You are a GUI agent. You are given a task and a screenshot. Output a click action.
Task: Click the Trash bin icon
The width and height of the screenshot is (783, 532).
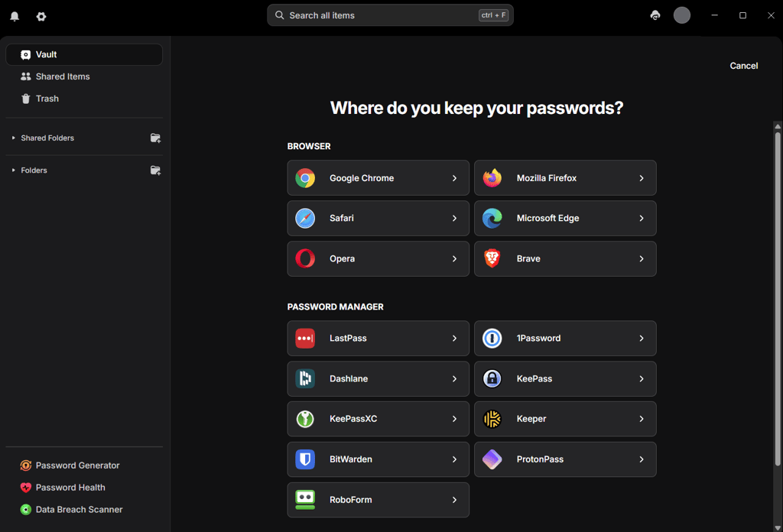point(25,99)
